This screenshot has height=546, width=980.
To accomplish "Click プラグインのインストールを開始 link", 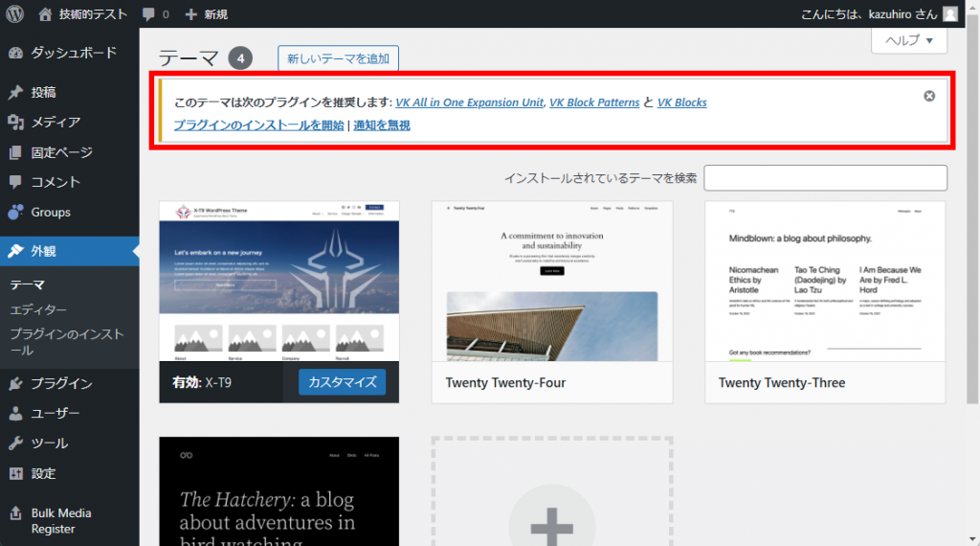I will tap(258, 125).
